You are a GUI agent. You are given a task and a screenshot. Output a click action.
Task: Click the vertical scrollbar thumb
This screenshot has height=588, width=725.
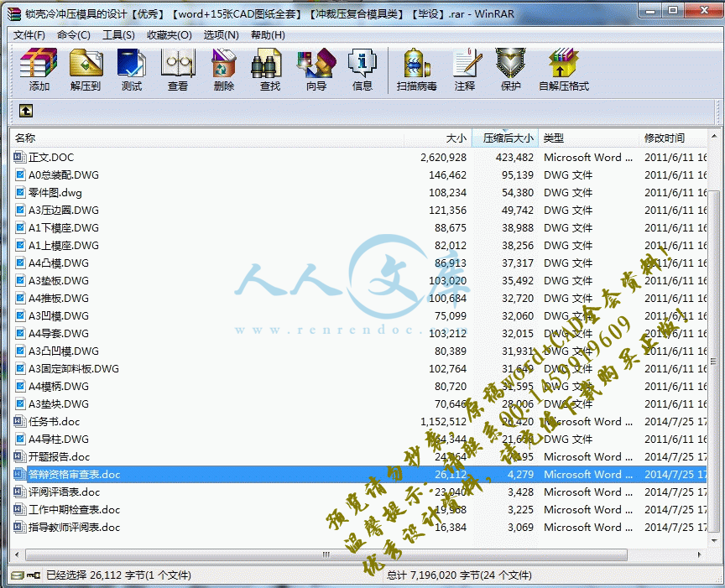point(713,361)
